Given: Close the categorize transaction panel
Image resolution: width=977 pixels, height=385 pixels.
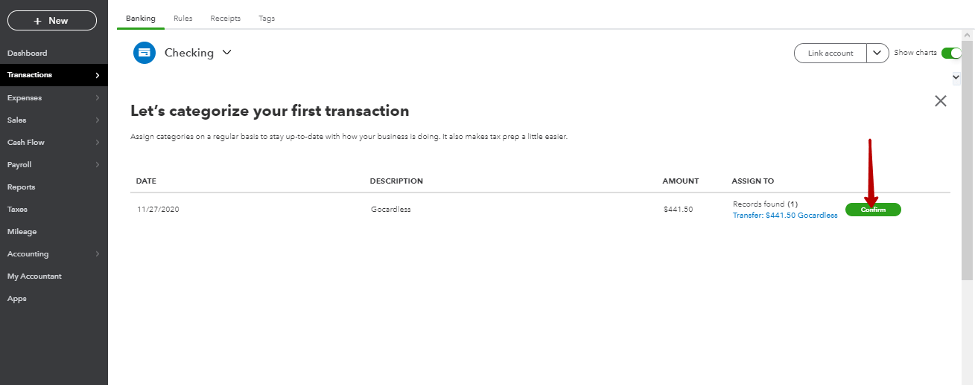Looking at the screenshot, I should (x=940, y=101).
